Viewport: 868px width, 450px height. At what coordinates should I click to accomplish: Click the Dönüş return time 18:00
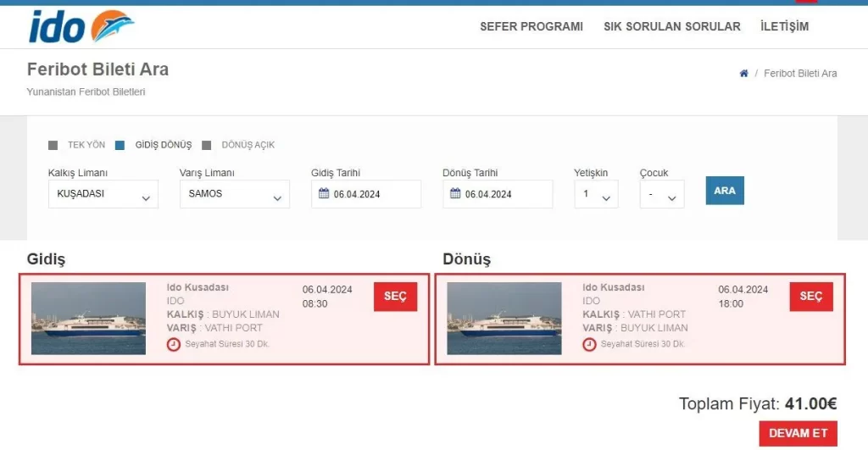point(731,304)
